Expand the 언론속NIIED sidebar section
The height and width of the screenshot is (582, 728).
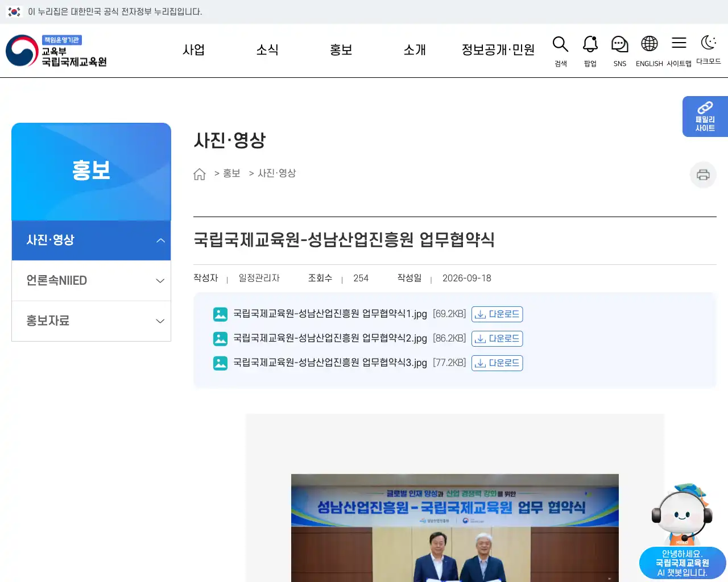click(x=91, y=281)
